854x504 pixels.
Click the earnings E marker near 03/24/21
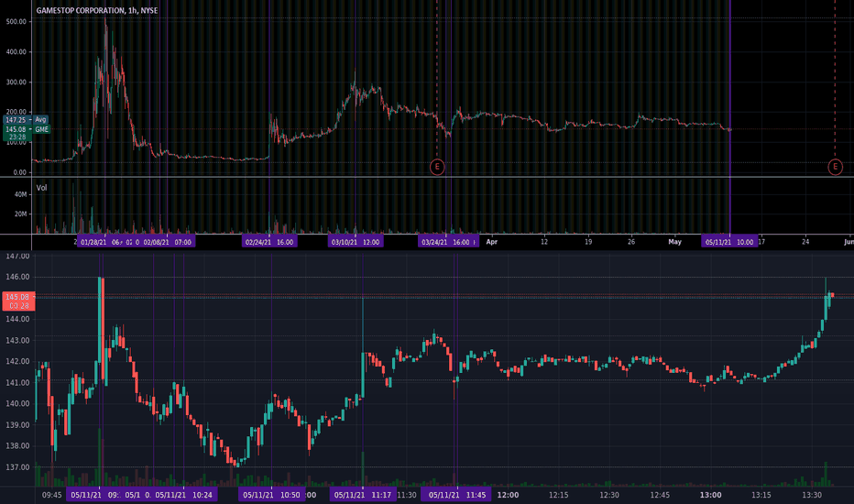pyautogui.click(x=437, y=167)
